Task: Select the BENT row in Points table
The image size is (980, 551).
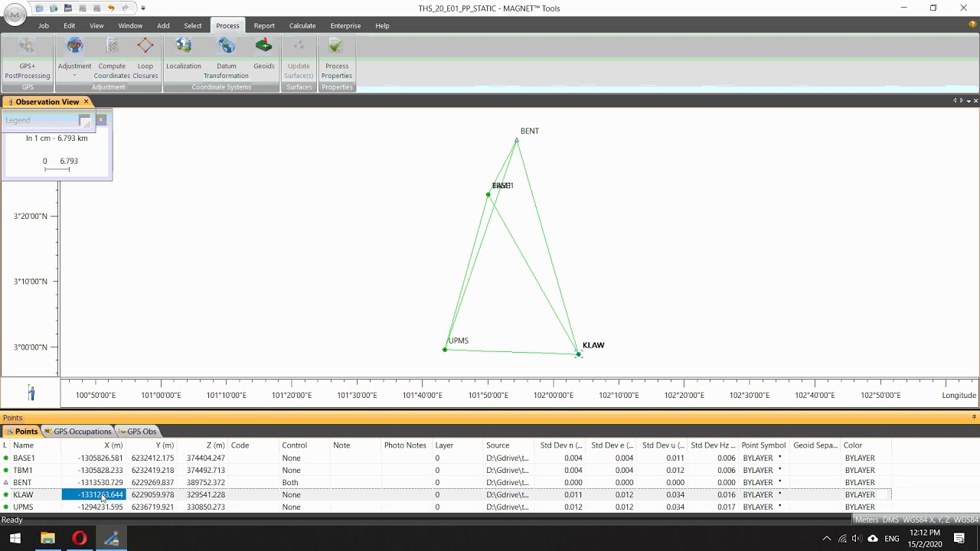Action: click(446, 482)
